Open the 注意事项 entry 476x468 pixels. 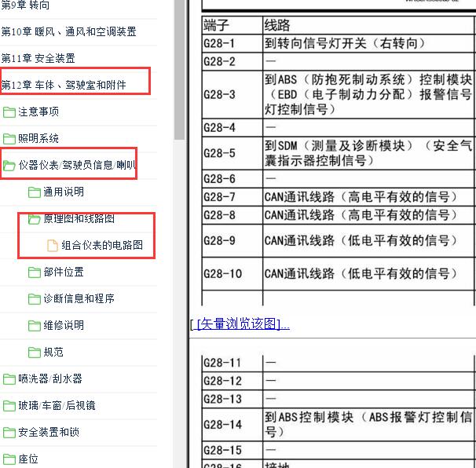pyautogui.click(x=38, y=112)
